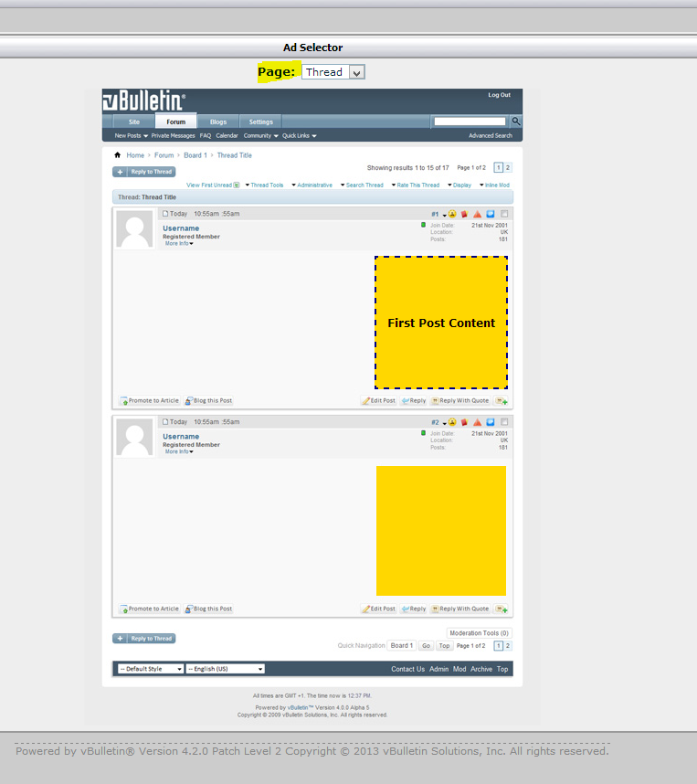The image size is (697, 784).
Task: Click the green online status dot on post #1
Action: [x=424, y=225]
